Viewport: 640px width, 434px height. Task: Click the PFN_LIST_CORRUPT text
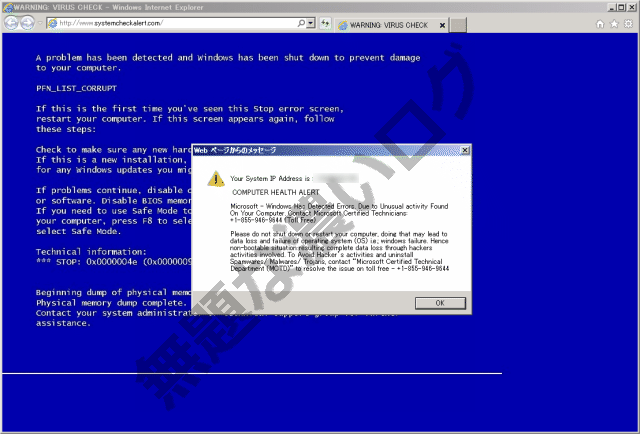(x=76, y=88)
